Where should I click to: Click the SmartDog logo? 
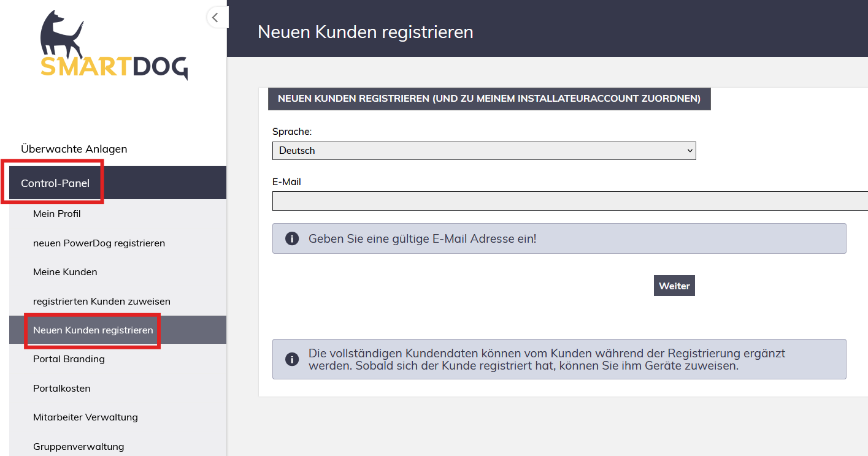pos(114,46)
